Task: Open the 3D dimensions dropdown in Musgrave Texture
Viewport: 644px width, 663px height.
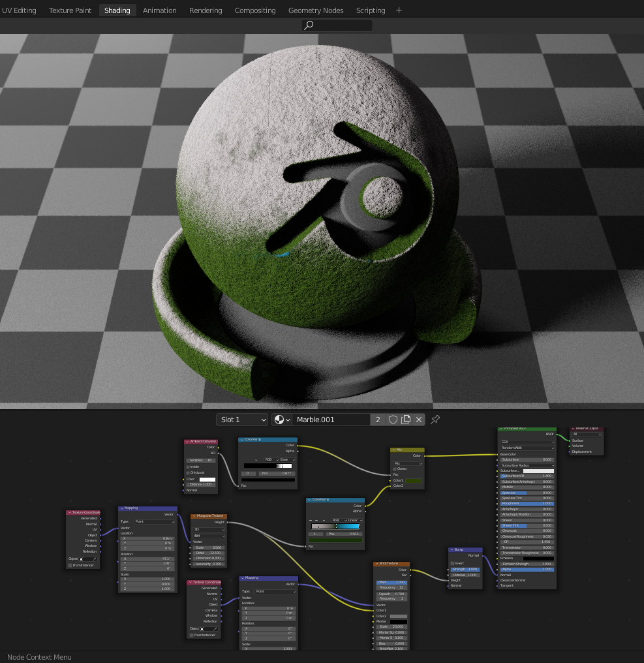Action: pyautogui.click(x=209, y=529)
